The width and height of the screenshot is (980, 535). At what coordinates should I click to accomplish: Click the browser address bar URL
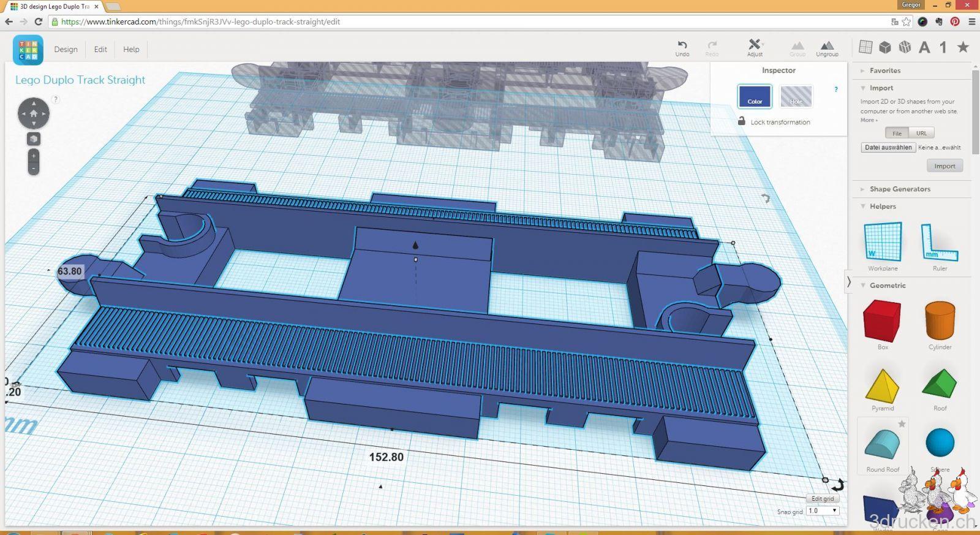coord(200,21)
